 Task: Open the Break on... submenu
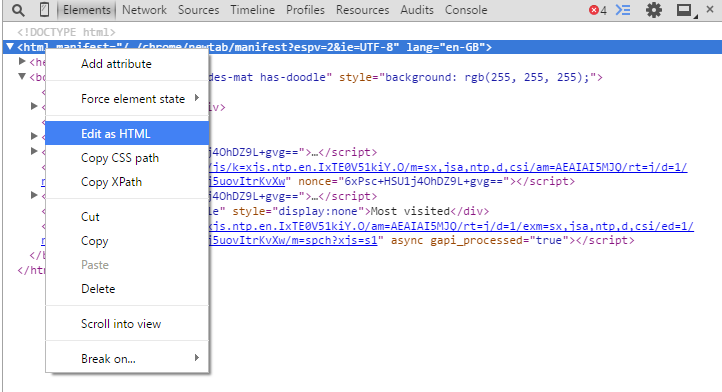pos(127,359)
